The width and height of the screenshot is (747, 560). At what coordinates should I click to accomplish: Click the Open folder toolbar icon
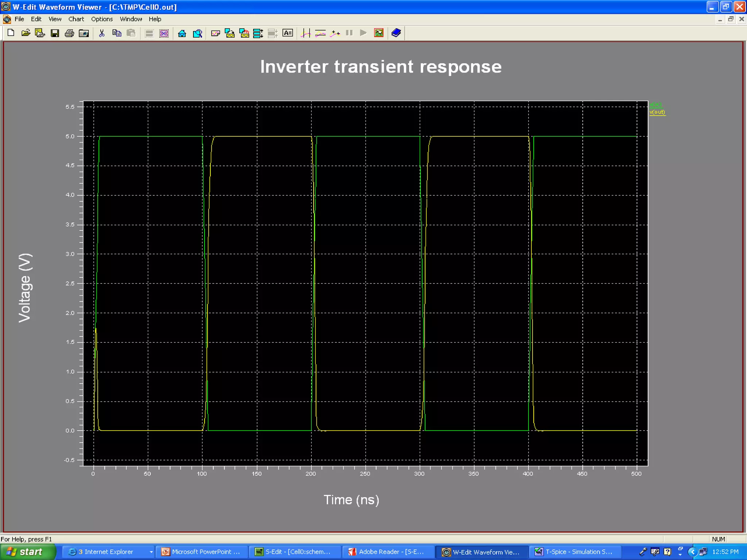coord(26,33)
